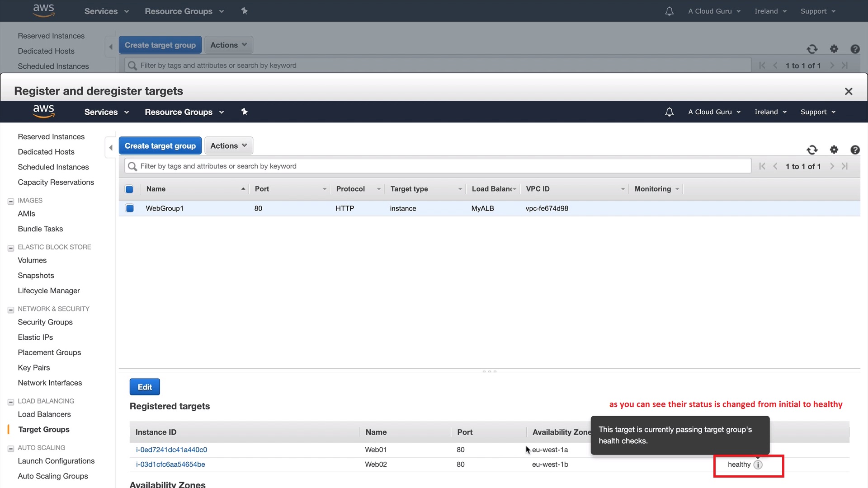Open the settings gear in inner console
The image size is (868, 488).
point(834,150)
